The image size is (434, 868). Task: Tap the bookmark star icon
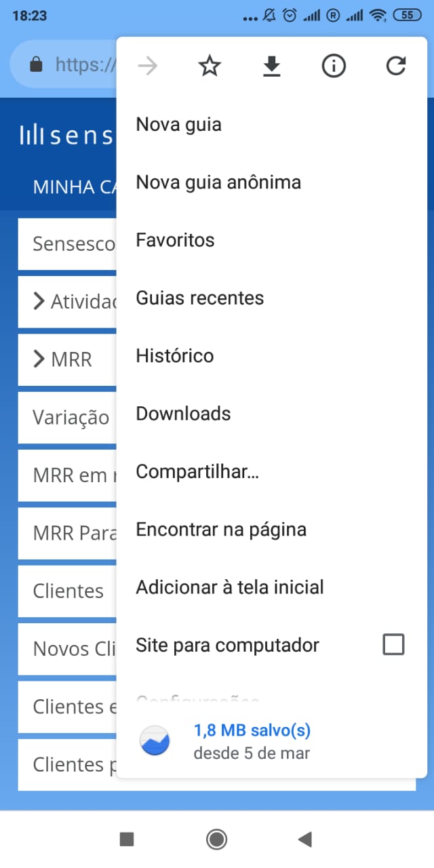pos(210,66)
